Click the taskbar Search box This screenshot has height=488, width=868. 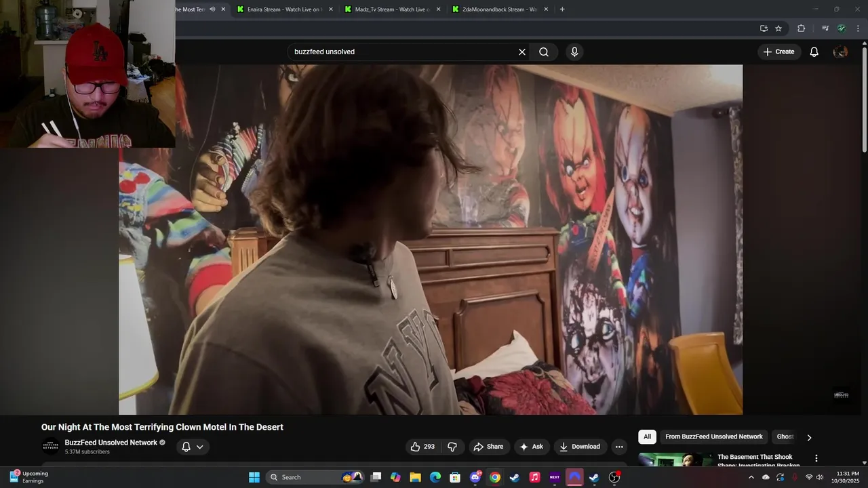point(316,477)
